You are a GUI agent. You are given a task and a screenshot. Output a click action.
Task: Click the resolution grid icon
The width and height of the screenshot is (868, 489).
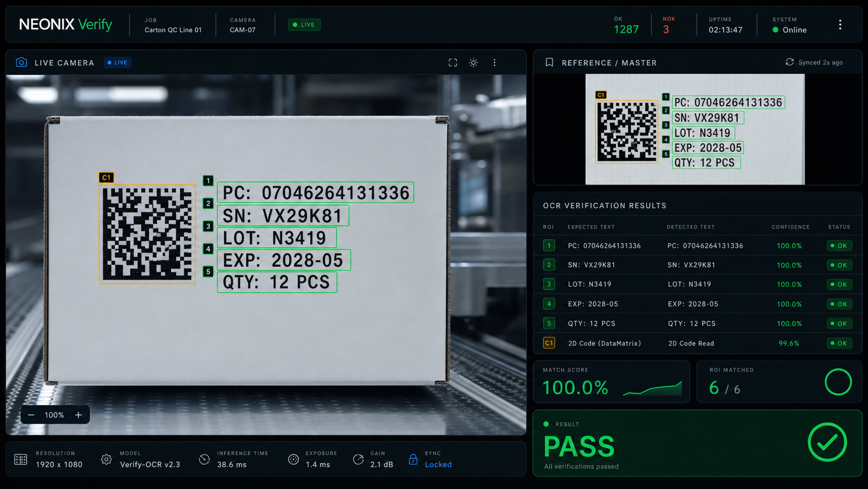tap(21, 459)
